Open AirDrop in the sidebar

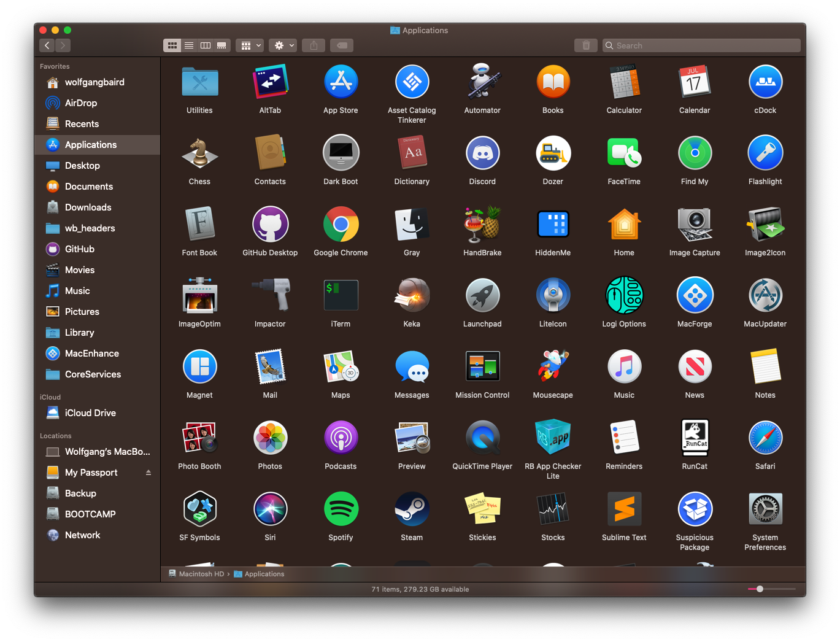click(97, 103)
